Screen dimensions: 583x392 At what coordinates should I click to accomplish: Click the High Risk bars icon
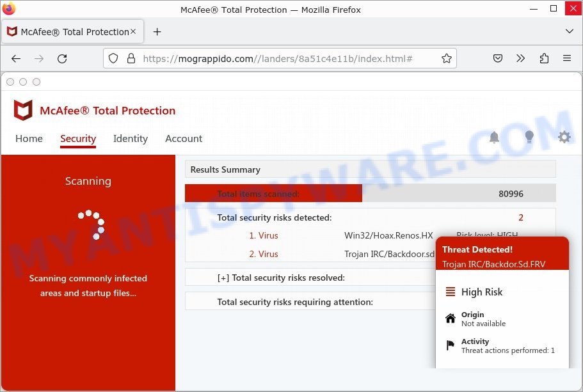(x=451, y=292)
